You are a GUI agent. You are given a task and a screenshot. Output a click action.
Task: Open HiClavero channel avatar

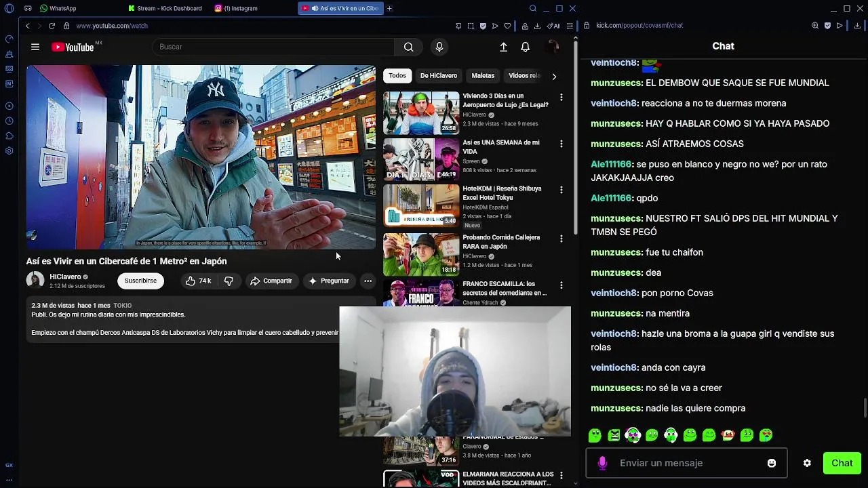[x=35, y=280]
